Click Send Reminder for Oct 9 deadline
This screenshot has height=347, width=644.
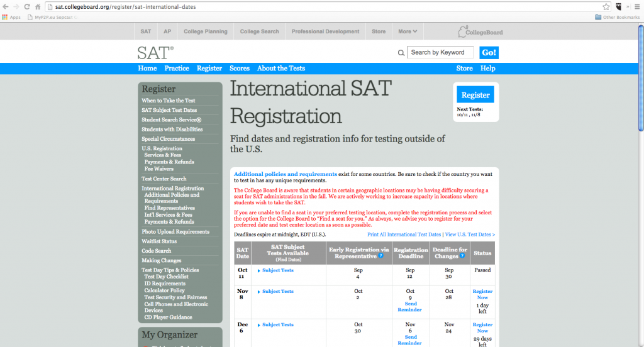410,307
